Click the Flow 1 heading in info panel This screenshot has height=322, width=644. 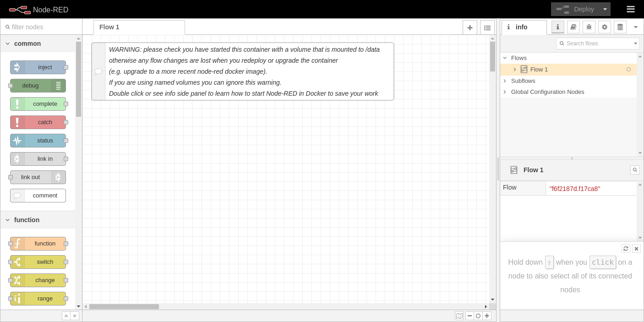[534, 170]
